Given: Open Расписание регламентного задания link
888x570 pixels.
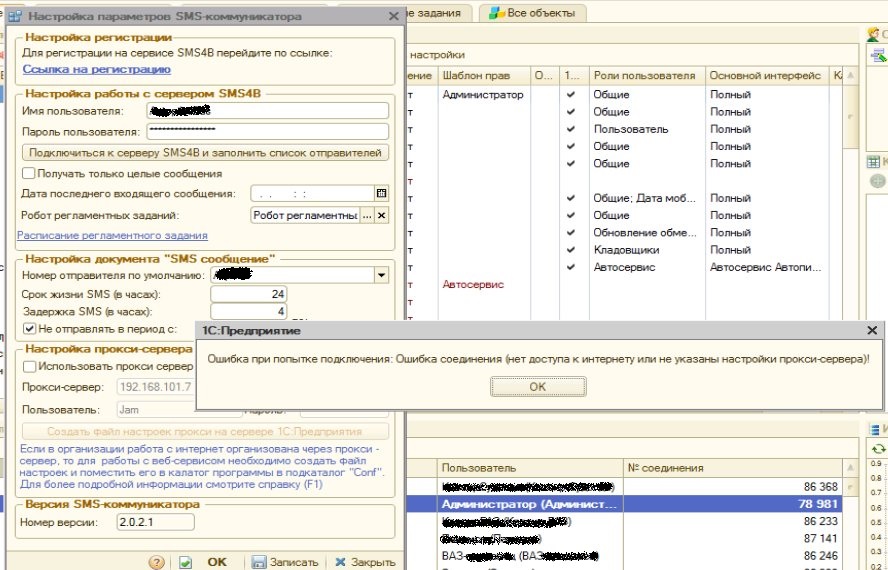Looking at the screenshot, I should click(112, 235).
